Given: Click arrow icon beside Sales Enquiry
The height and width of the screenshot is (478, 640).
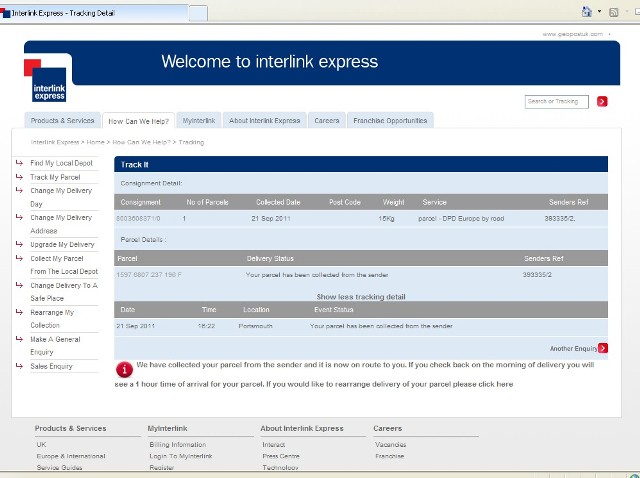Looking at the screenshot, I should [19, 366].
